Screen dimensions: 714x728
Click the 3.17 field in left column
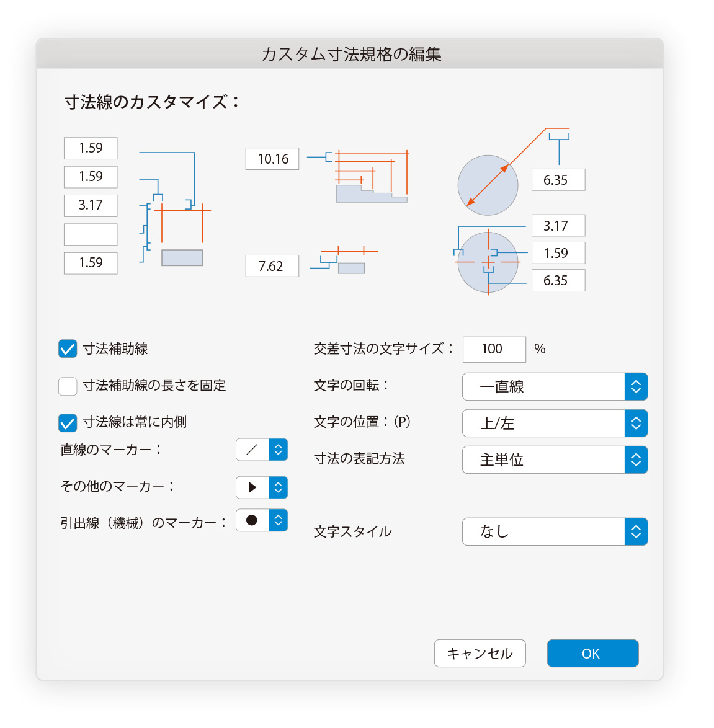point(91,206)
